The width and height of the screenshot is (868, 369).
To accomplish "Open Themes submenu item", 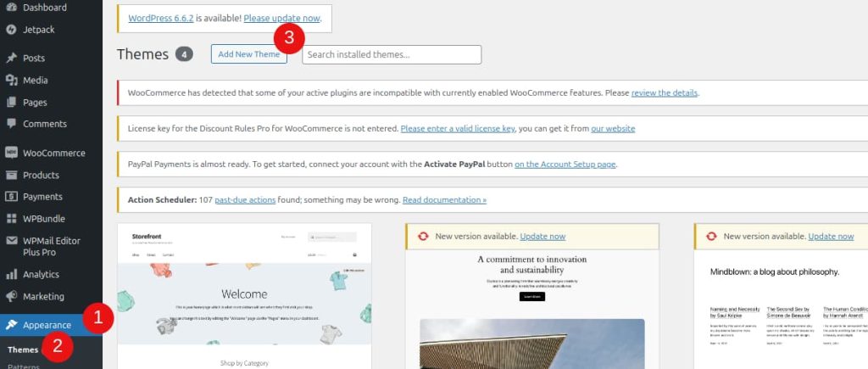I will click(x=23, y=349).
